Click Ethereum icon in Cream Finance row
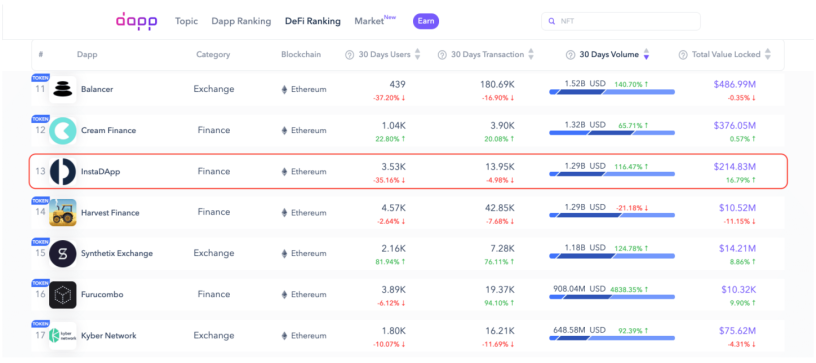 [x=284, y=131]
